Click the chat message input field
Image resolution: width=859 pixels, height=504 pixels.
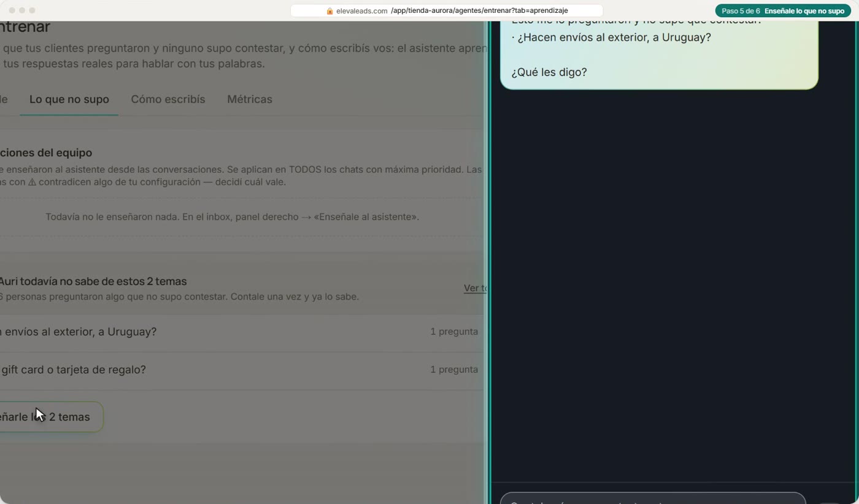click(x=653, y=498)
